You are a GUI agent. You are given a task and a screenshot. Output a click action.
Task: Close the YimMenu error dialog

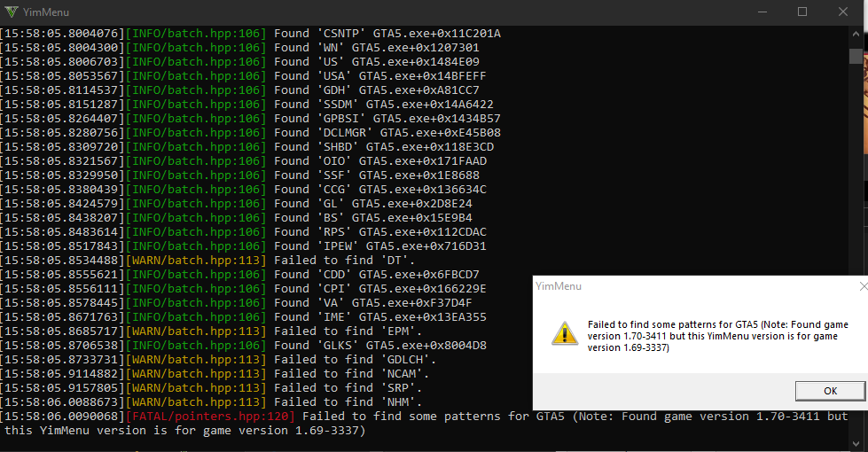coord(863,286)
